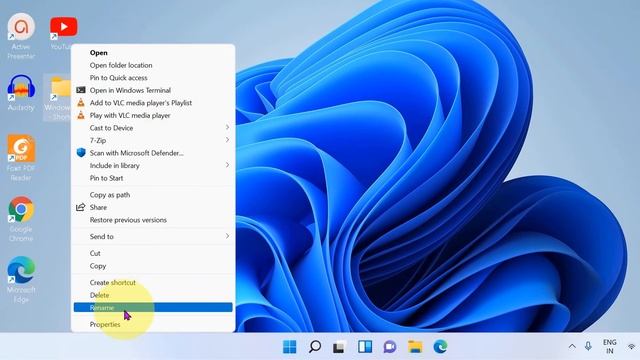Expand the 7-Zip submenu
This screenshot has width=640, height=360.
point(153,140)
